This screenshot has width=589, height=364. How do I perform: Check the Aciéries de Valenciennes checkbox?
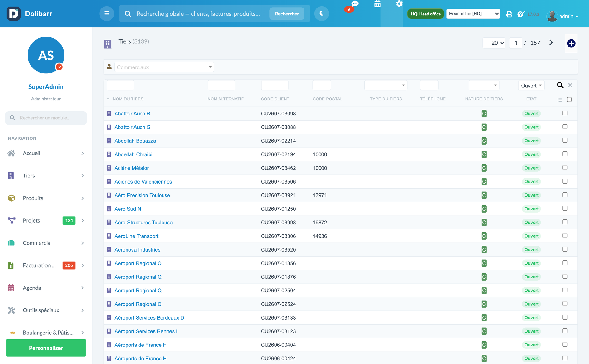tap(565, 181)
